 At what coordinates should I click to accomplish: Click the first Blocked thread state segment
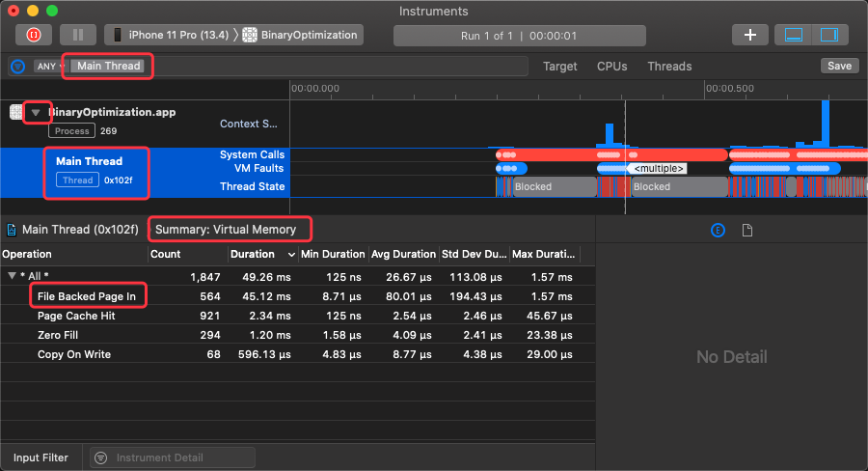tap(555, 186)
